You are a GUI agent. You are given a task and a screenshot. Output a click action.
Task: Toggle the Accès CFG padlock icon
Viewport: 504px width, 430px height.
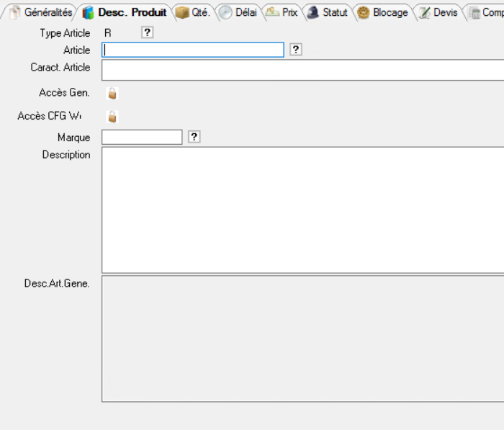pos(112,117)
